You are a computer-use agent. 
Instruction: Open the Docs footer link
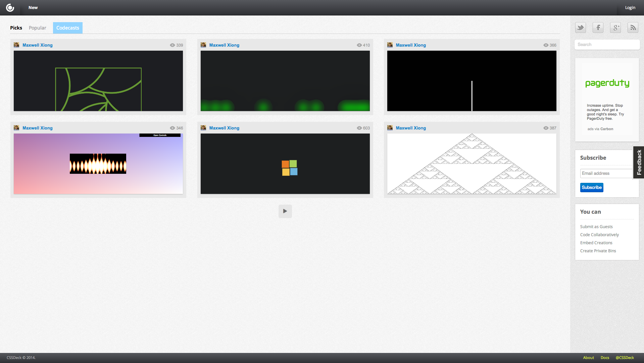pyautogui.click(x=605, y=358)
